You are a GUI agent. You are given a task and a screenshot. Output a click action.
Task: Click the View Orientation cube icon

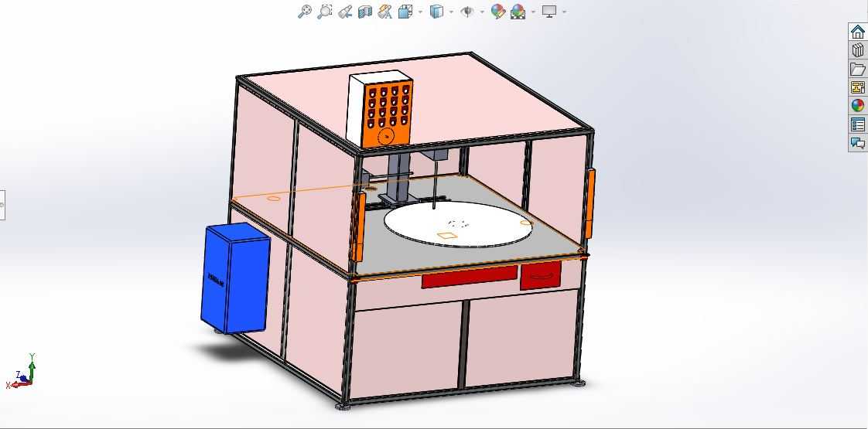pos(406,12)
